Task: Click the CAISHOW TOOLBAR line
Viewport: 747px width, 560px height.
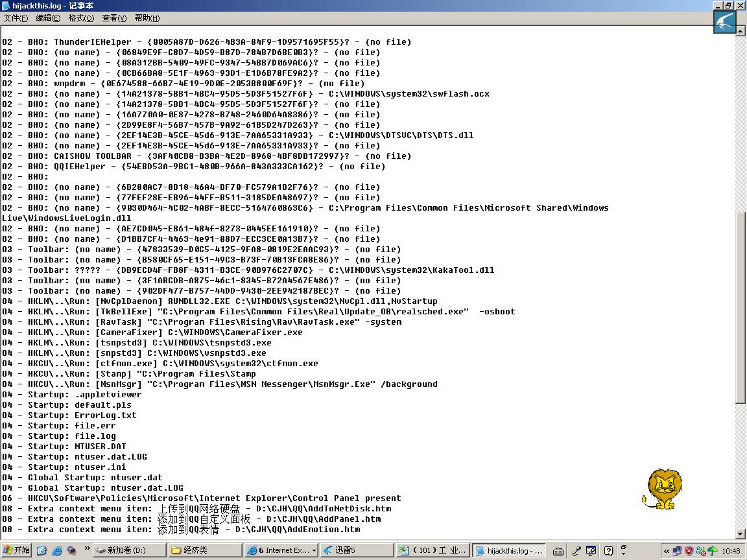Action: pyautogui.click(x=207, y=156)
